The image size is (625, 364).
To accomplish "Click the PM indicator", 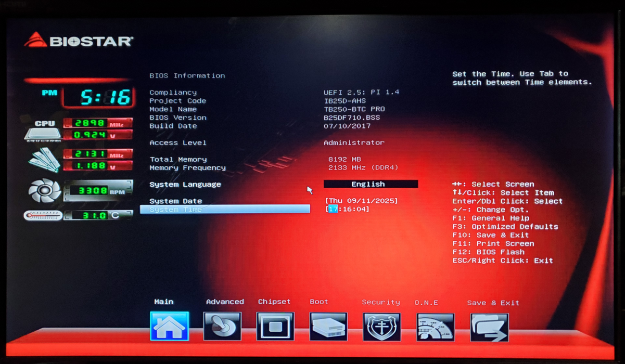I will tap(49, 93).
